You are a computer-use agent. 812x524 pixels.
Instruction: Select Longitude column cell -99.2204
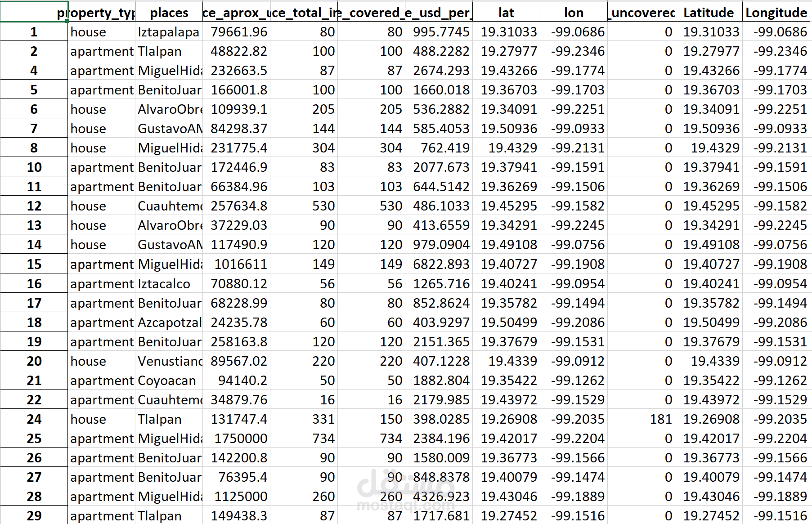[x=776, y=438]
